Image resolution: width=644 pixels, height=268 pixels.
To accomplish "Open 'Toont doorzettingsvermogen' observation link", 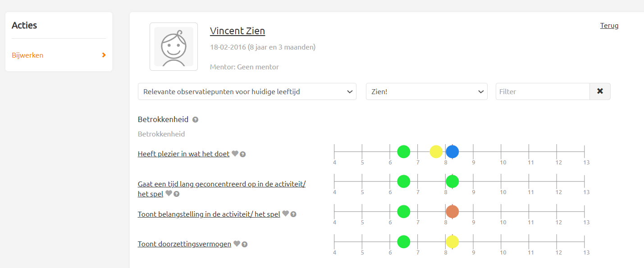I will (x=184, y=244).
